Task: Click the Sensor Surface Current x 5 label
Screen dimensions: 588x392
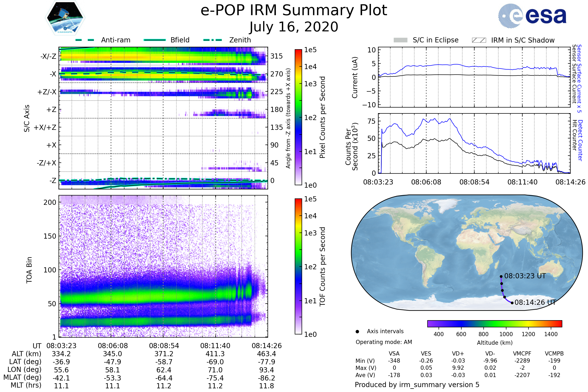Action: (x=579, y=78)
